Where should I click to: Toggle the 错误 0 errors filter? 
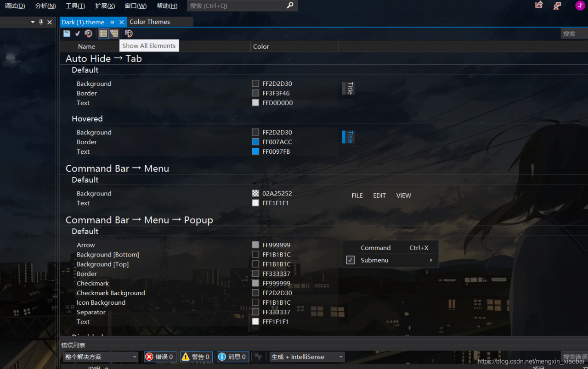(159, 357)
